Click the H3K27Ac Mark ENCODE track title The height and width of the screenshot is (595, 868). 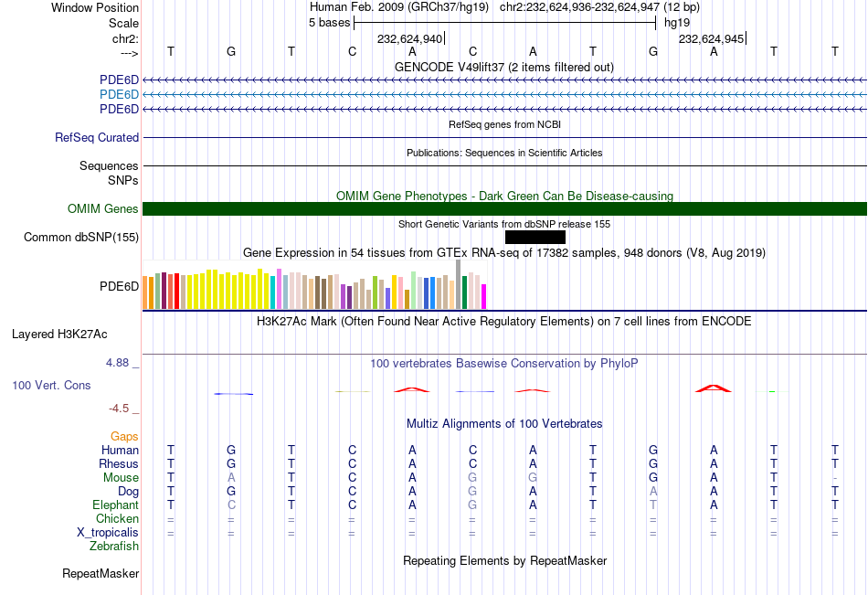tap(504, 322)
